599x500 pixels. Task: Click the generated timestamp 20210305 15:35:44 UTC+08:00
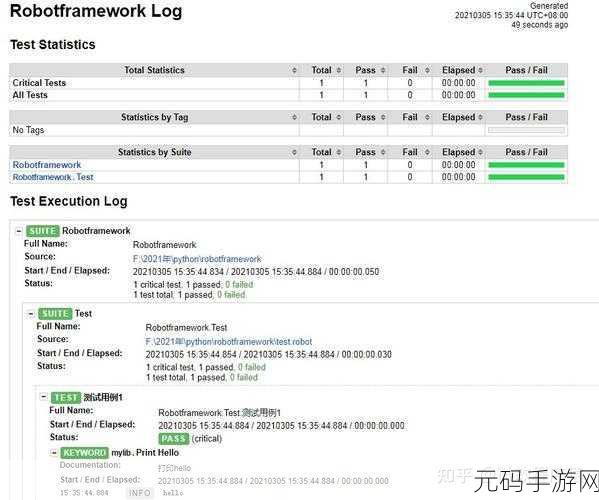[511, 15]
